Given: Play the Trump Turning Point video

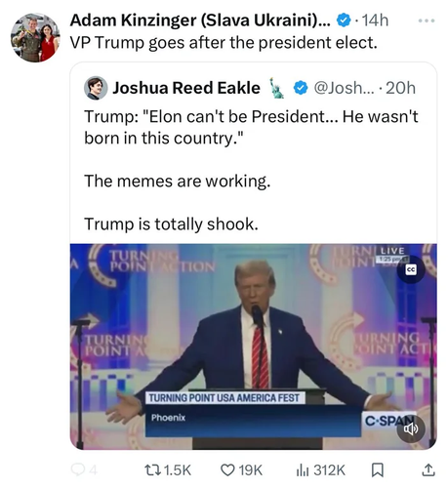Looking at the screenshot, I should click(254, 346).
